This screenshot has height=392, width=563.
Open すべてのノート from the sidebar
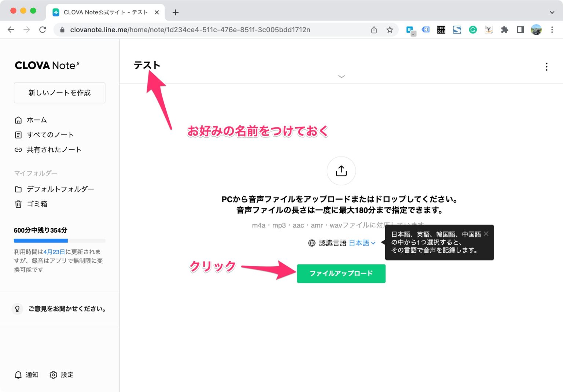pos(18,135)
